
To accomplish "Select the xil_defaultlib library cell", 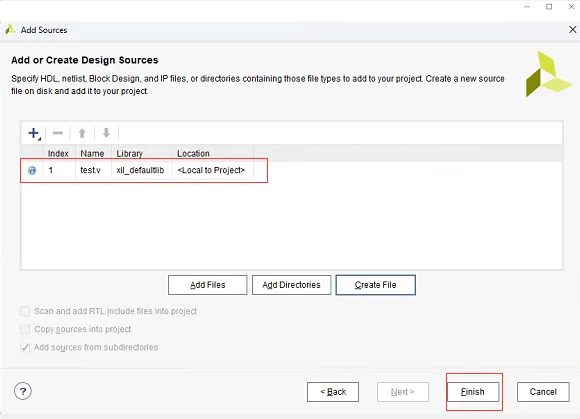I will pos(140,170).
